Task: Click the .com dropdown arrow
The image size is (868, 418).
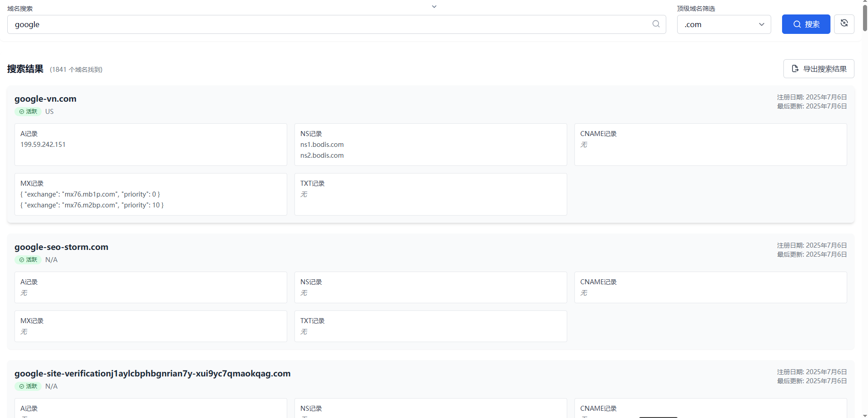Action: (762, 24)
